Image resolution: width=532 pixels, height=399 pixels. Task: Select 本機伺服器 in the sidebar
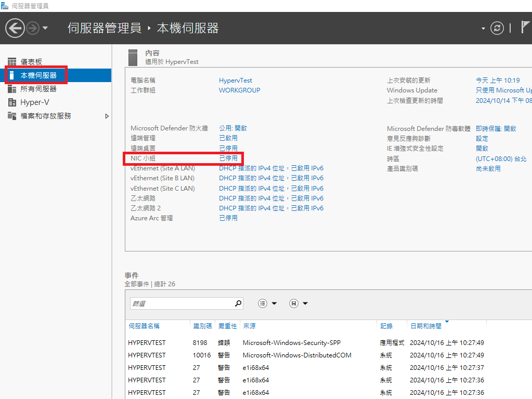click(x=38, y=75)
